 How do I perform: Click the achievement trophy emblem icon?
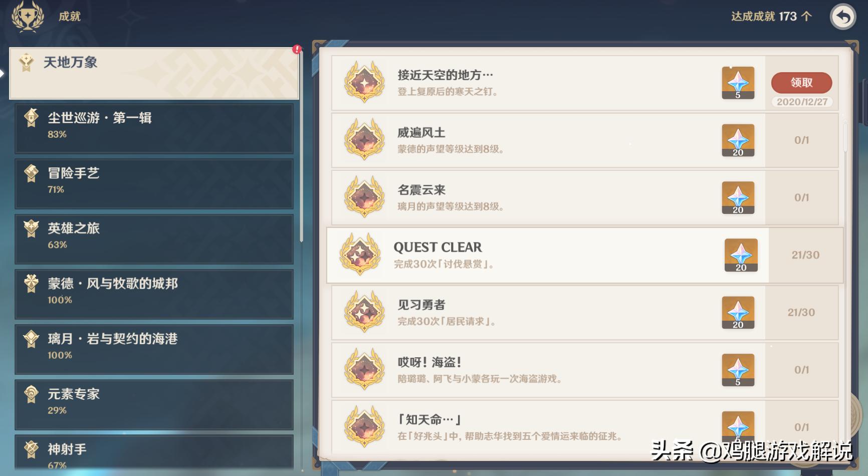pyautogui.click(x=28, y=17)
